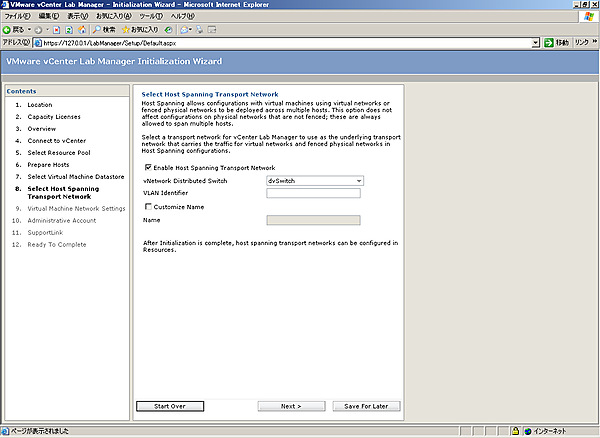Expand the Links (リンク) toolbar chevron
The width and height of the screenshot is (600, 438).
pyautogui.click(x=595, y=42)
